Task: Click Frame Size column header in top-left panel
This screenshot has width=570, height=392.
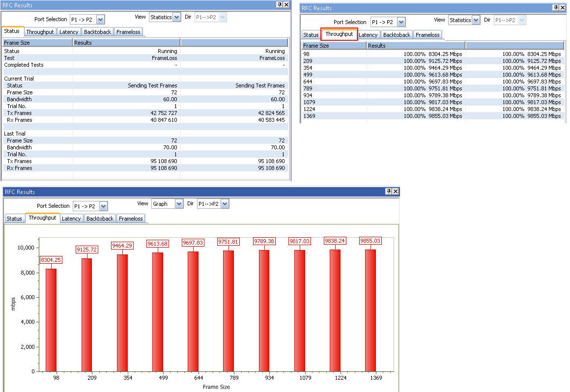Action: point(37,43)
